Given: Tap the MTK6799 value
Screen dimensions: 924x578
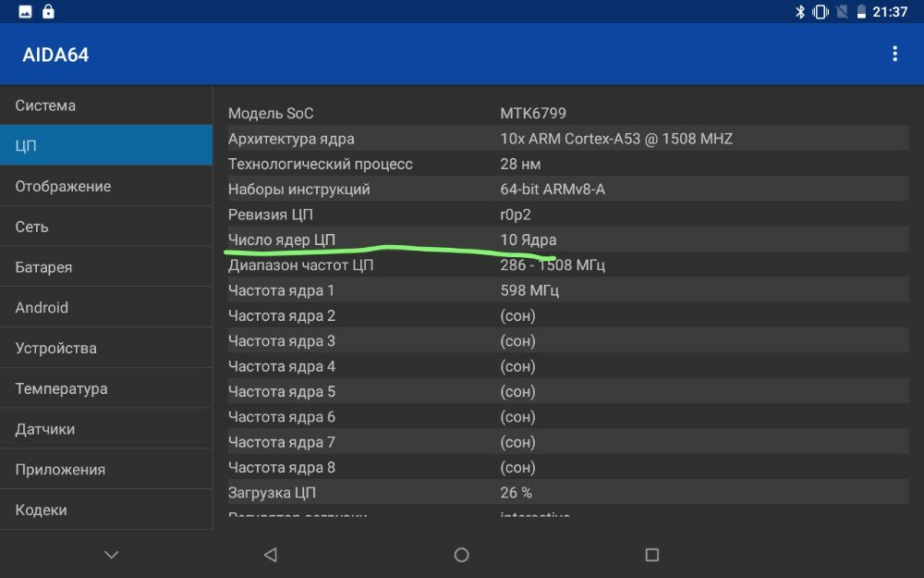Looking at the screenshot, I should pos(533,113).
